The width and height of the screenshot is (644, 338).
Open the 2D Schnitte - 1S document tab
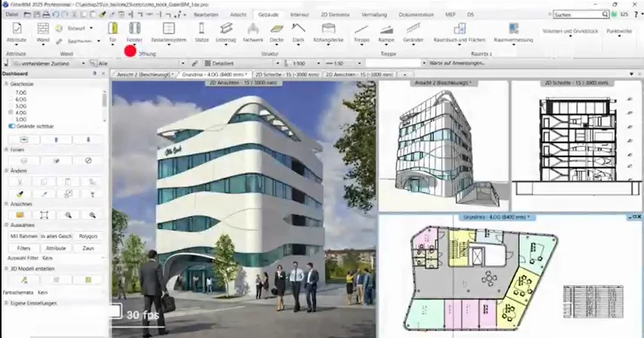tap(287, 75)
